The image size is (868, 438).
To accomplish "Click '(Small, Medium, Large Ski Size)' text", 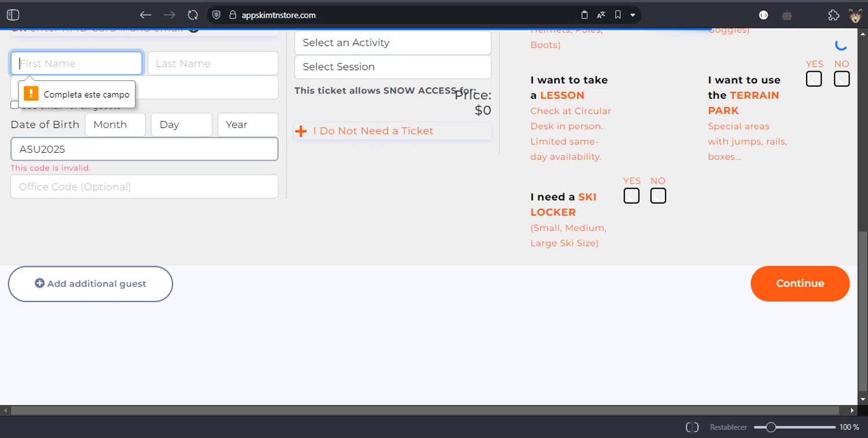I will [x=569, y=235].
